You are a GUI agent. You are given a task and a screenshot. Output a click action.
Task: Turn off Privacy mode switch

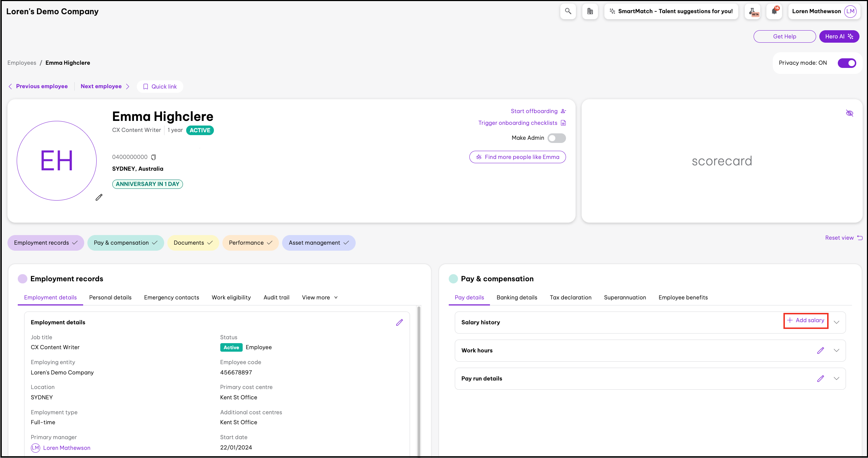(847, 63)
